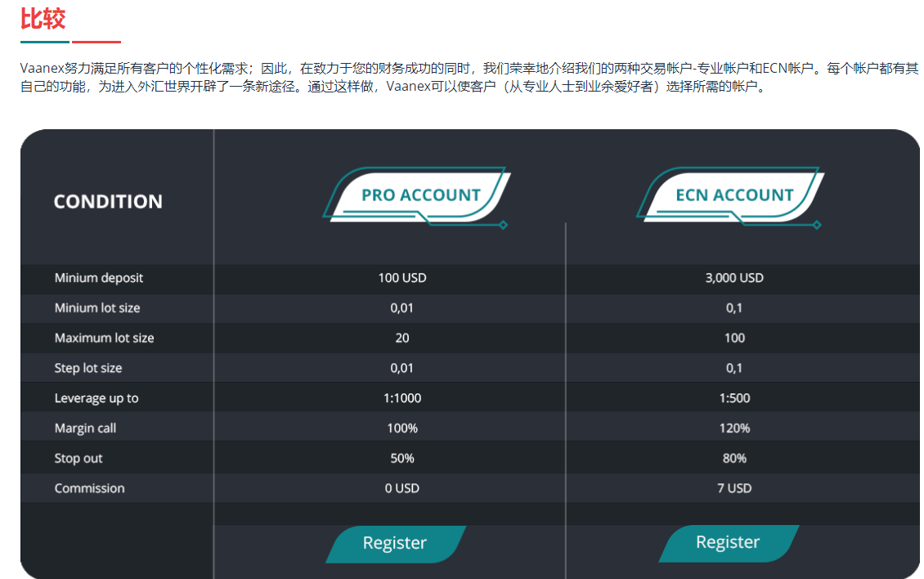Select the 3,000 USD deposit cell
924x579 pixels.
coord(734,278)
